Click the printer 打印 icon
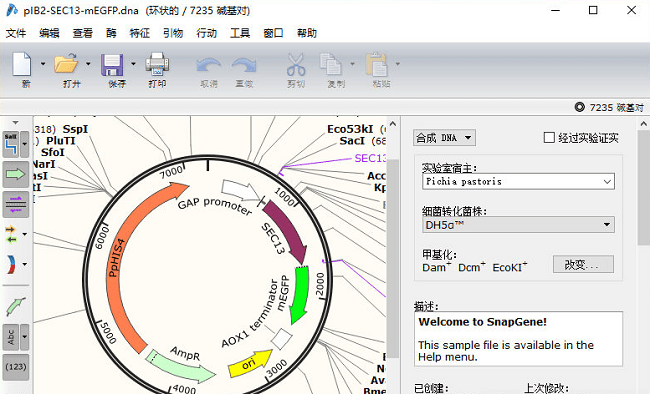Screen dimensions: 650x394 (157, 64)
